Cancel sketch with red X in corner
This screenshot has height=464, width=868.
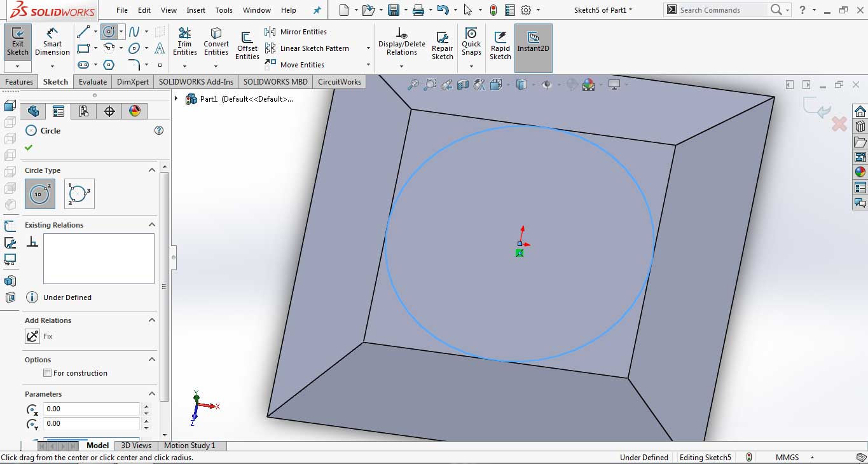(x=839, y=124)
